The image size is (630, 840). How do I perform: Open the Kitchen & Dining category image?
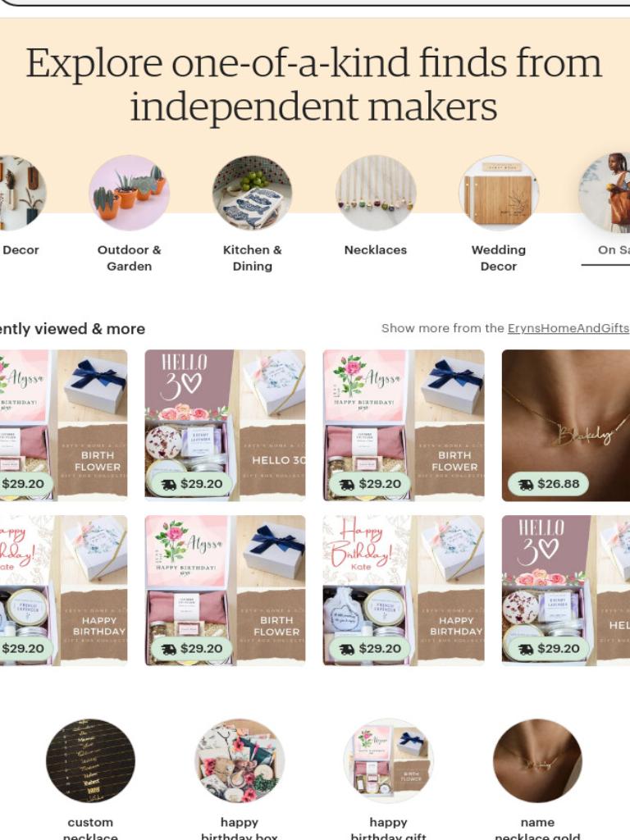(253, 194)
